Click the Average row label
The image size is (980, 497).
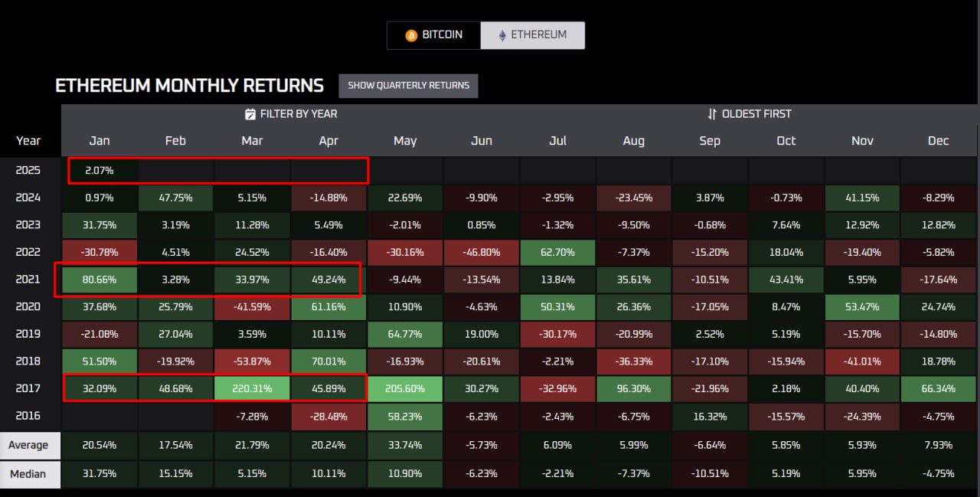28,445
